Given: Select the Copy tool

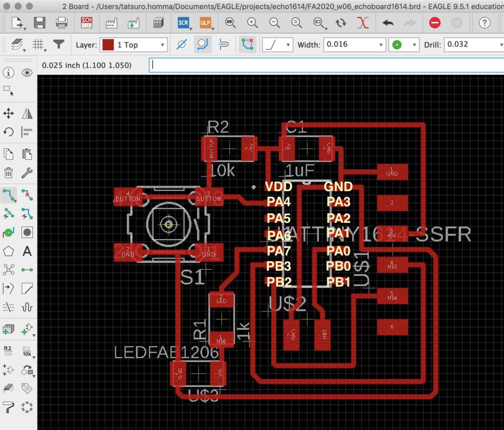Looking at the screenshot, I should [x=9, y=154].
